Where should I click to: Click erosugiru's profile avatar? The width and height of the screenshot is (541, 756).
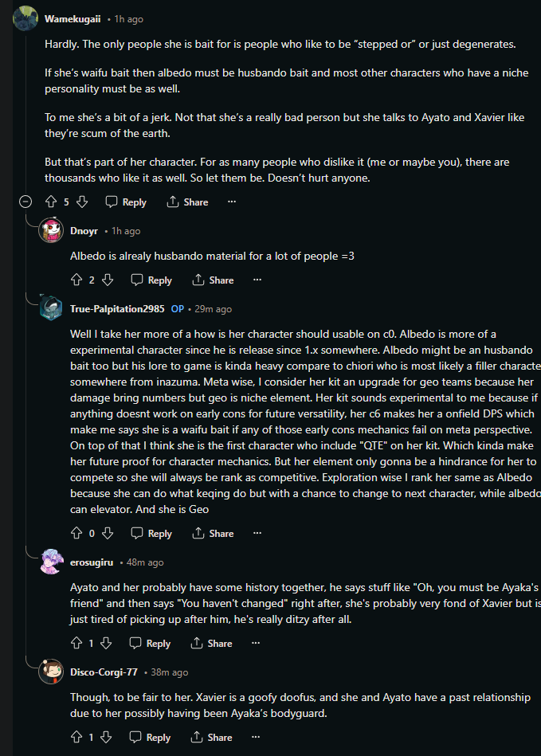pos(51,562)
